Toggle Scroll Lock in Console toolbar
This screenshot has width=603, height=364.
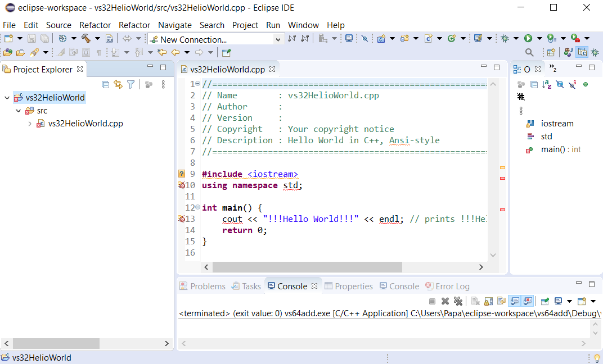click(489, 301)
